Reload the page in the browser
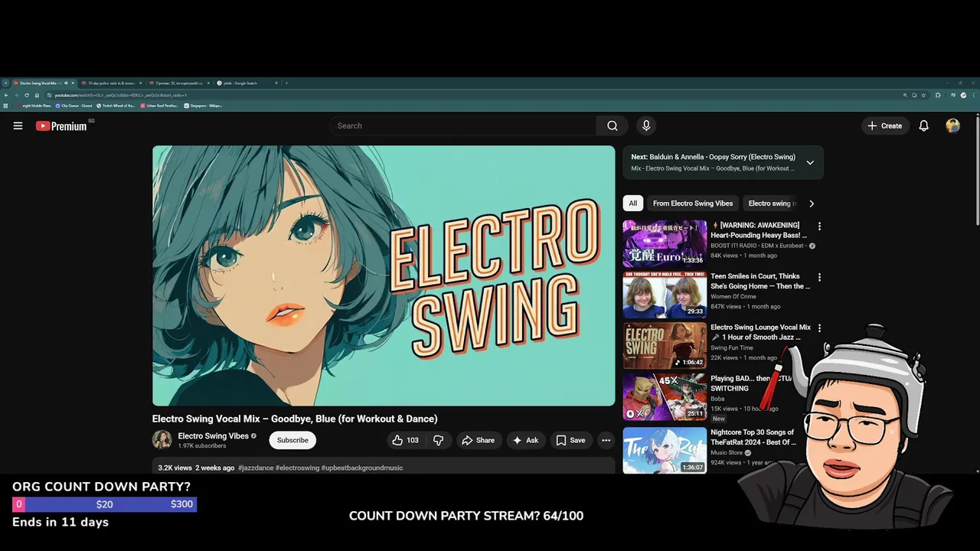 27,95
